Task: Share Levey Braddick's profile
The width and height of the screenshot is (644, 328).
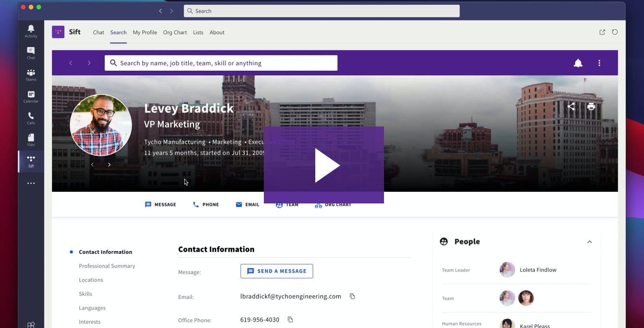Action: pos(571,106)
